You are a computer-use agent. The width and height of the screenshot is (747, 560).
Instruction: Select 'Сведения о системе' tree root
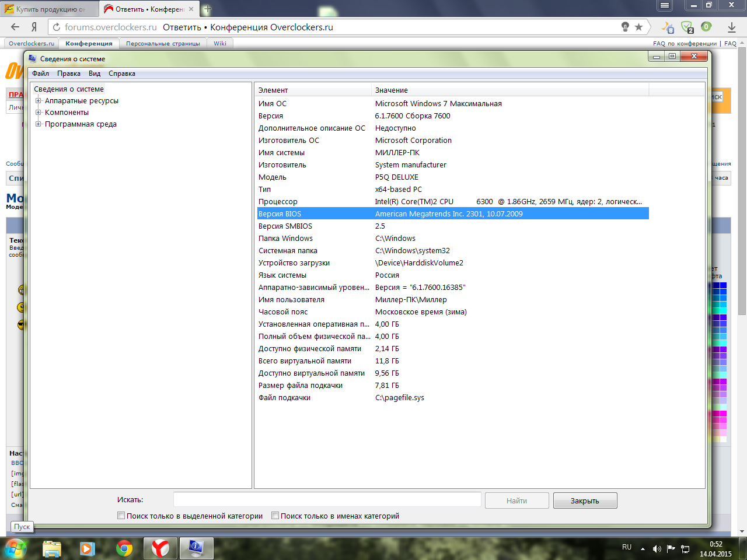69,89
